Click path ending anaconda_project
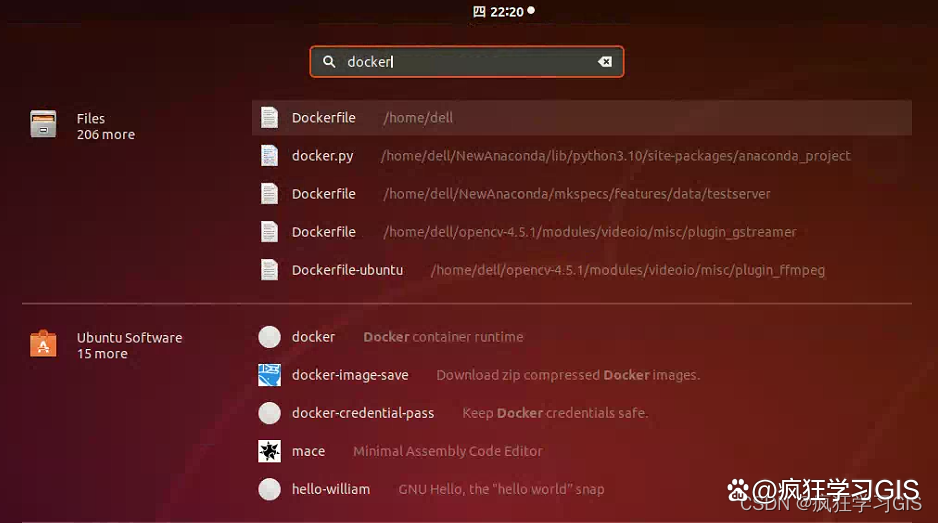 pyautogui.click(x=616, y=156)
